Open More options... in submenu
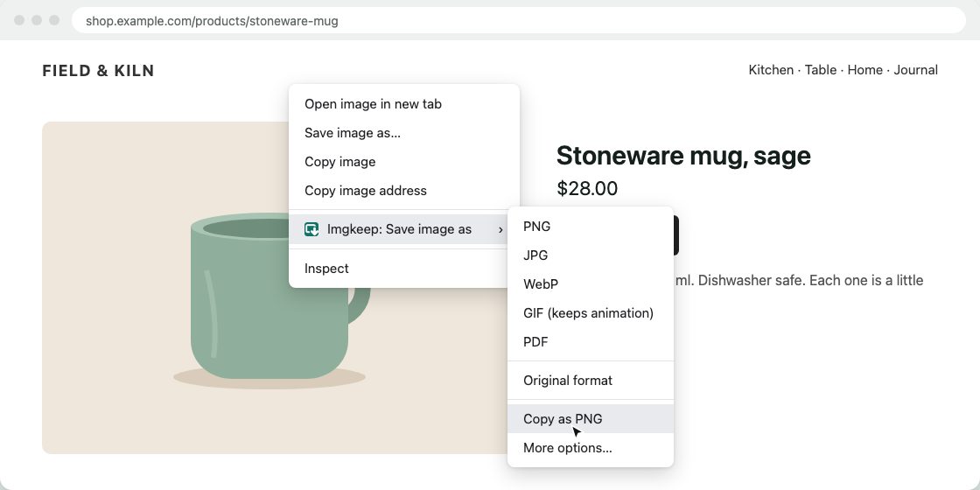980x490 pixels. [x=591, y=448]
